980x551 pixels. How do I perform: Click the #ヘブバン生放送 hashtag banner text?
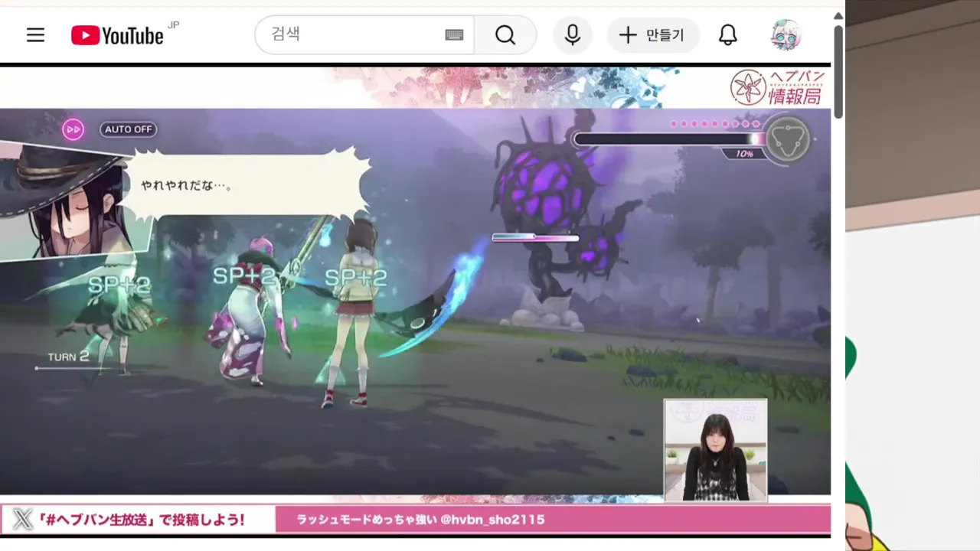141,520
